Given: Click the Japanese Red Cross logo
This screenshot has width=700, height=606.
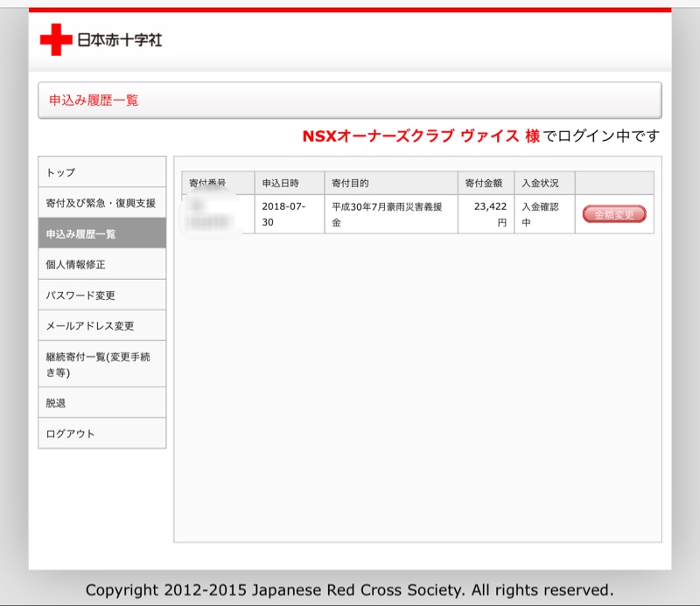Looking at the screenshot, I should [101, 39].
